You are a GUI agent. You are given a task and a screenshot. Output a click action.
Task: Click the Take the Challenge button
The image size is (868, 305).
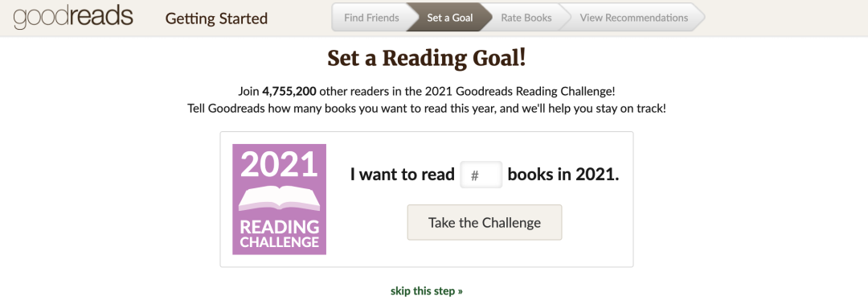click(485, 222)
